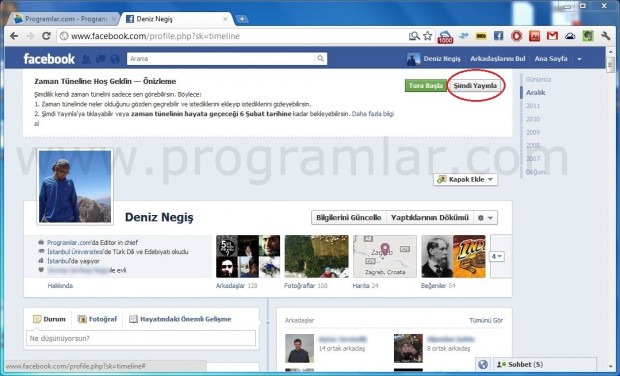
Task: Click the browser forward arrow
Action: 30,36
